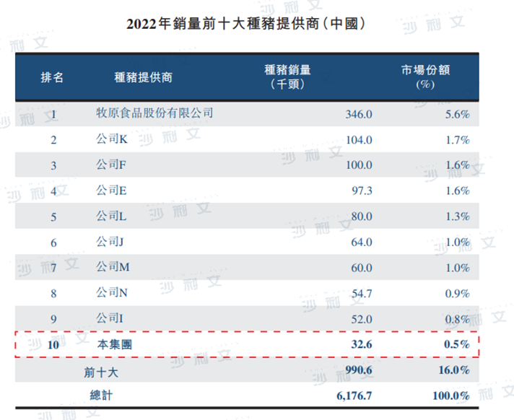Click the sales value 346.0
Screen dimensions: 514x420
[x=359, y=114]
